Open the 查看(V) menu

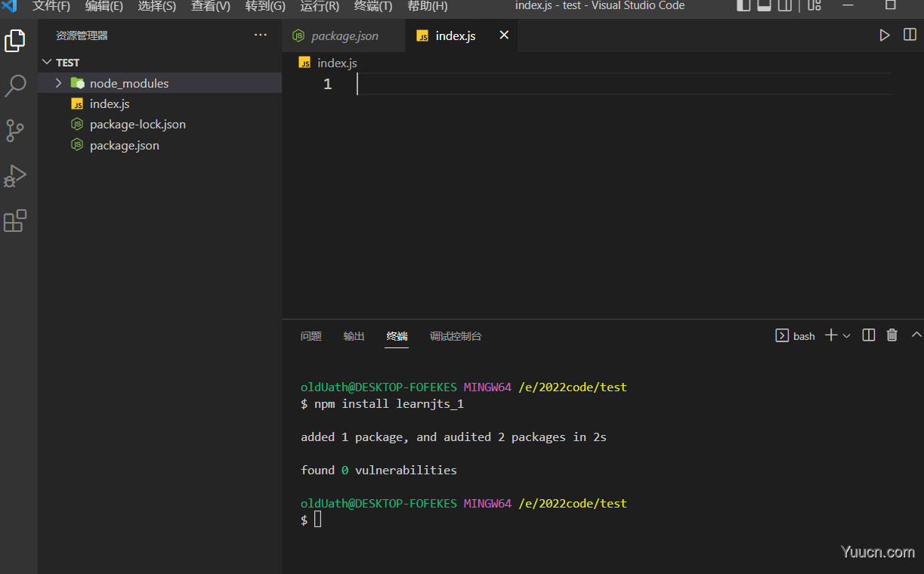(211, 6)
